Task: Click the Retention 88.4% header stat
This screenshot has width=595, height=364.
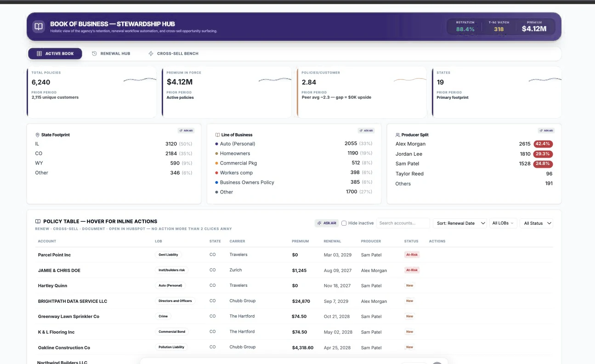Action: pos(465,26)
